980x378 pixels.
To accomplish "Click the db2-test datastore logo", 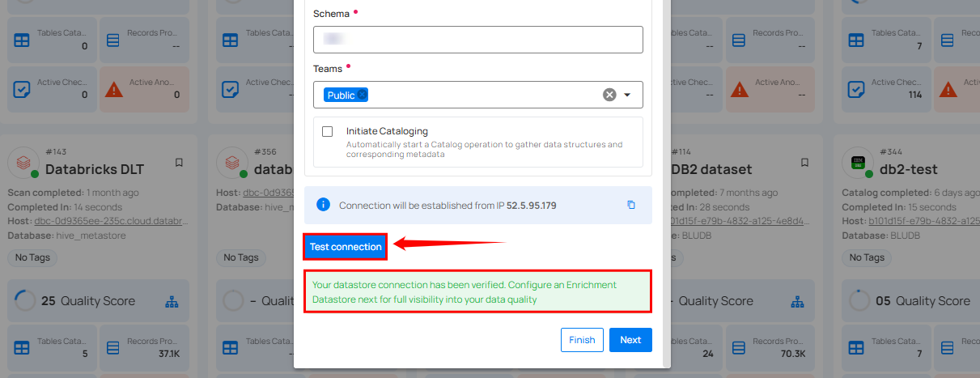I will [858, 163].
